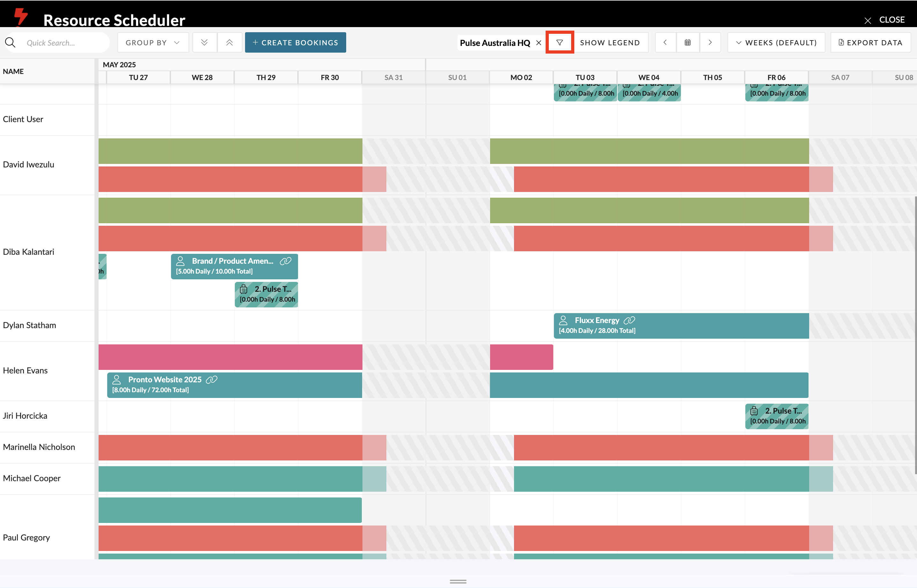Click the Create Bookings button
The height and width of the screenshot is (588, 917).
pos(295,42)
